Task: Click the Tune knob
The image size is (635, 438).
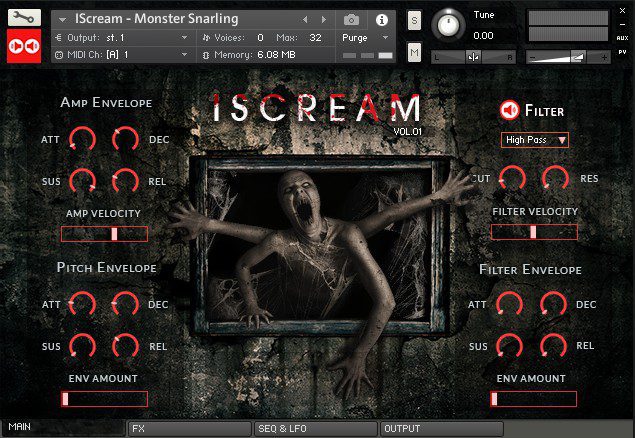Action: (448, 25)
